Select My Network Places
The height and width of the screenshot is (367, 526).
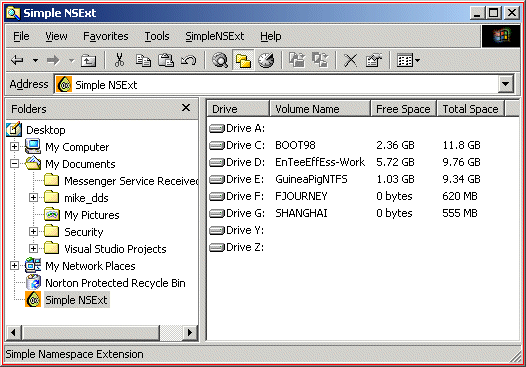click(x=90, y=266)
